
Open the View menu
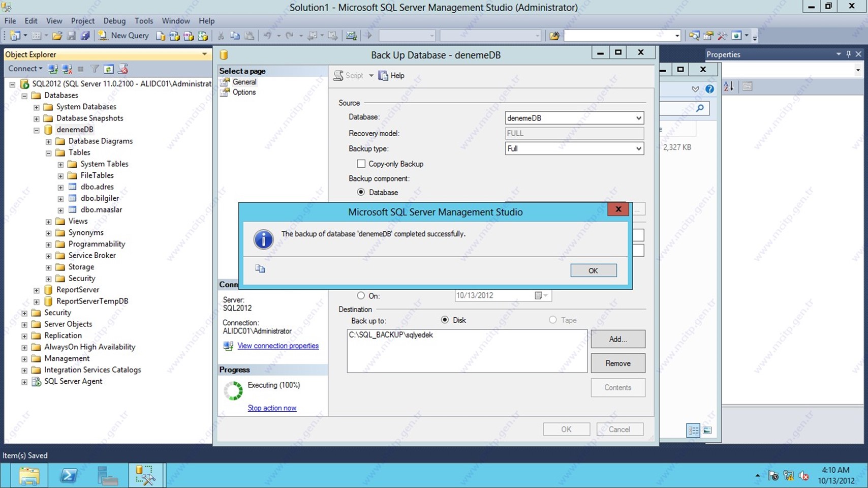click(x=54, y=21)
